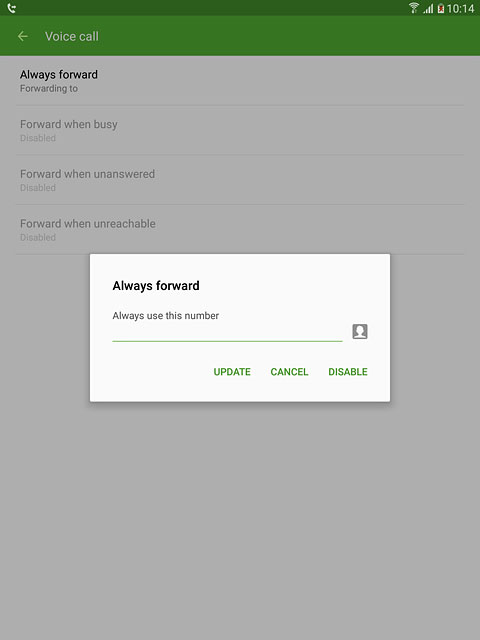Open the Forward when unanswered setting
Viewport: 480px width, 640px height.
click(x=240, y=180)
